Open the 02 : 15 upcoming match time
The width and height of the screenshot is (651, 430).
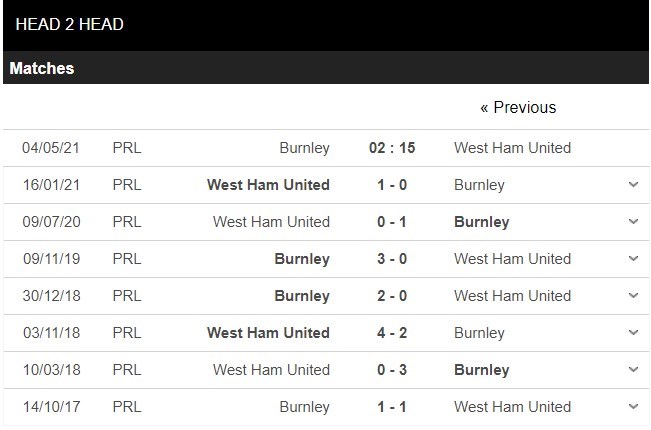tap(392, 148)
